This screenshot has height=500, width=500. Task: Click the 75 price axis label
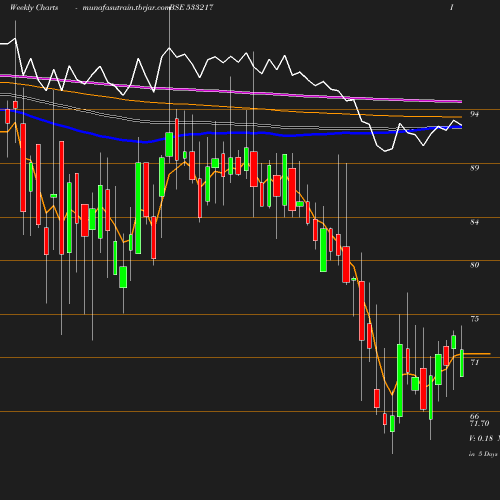point(474,319)
